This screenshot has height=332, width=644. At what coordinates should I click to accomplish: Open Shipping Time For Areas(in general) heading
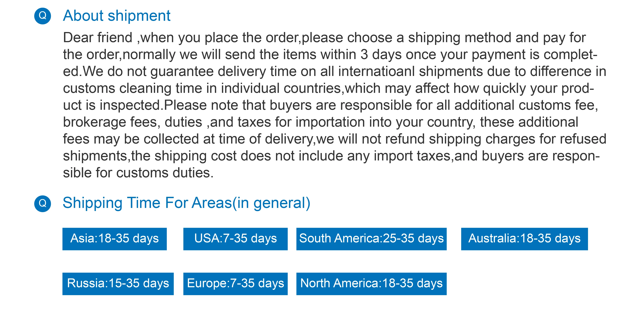[x=186, y=203]
